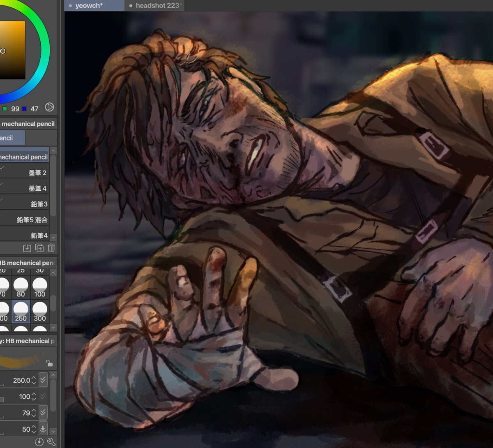Choose brush size preset 250
This screenshot has width=493, height=448.
(21, 311)
